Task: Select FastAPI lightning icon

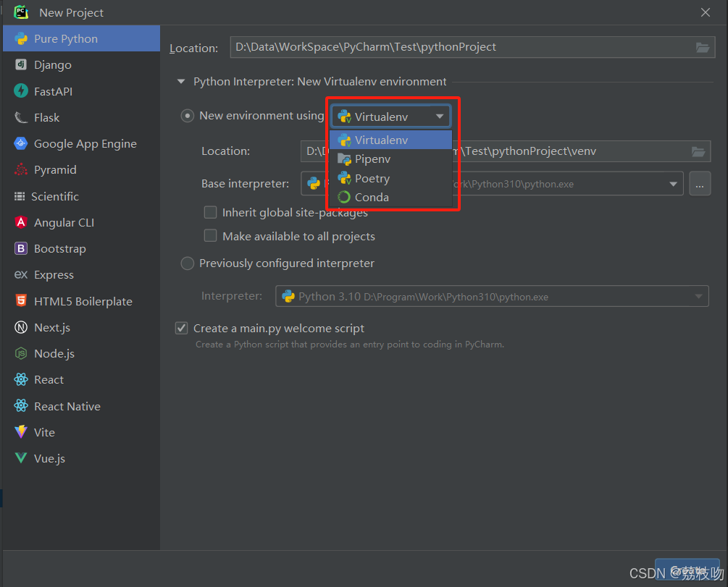Action: click(21, 91)
